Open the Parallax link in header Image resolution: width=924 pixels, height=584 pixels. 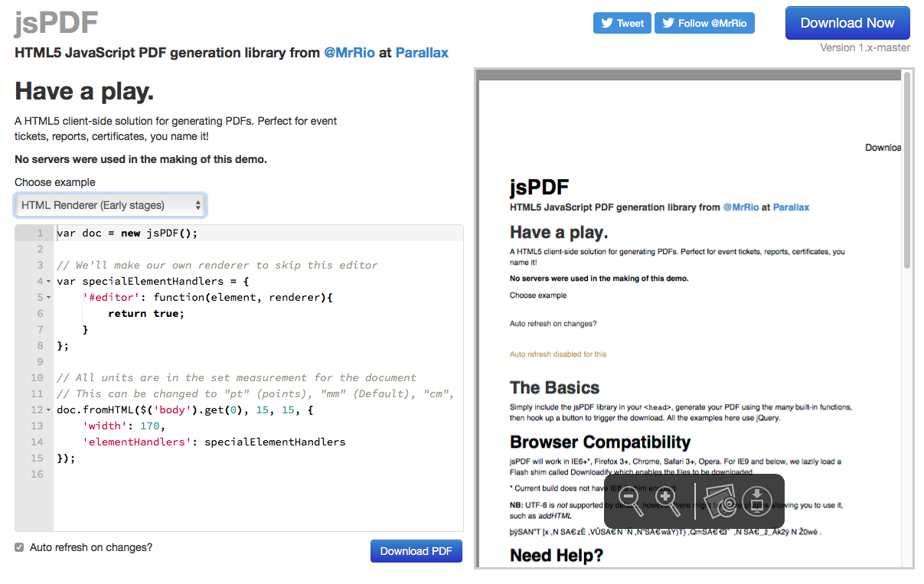[422, 53]
